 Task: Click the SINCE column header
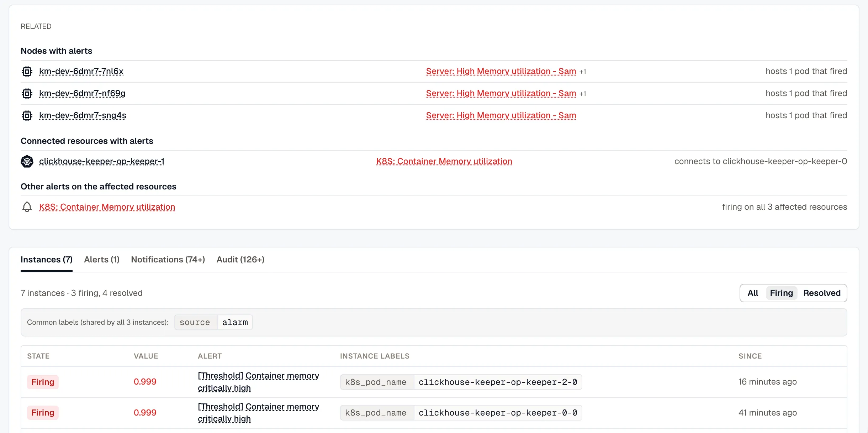(x=750, y=356)
